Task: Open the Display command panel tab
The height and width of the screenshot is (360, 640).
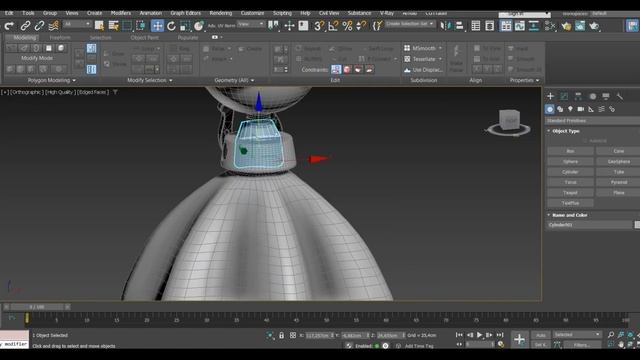Action: tap(606, 96)
